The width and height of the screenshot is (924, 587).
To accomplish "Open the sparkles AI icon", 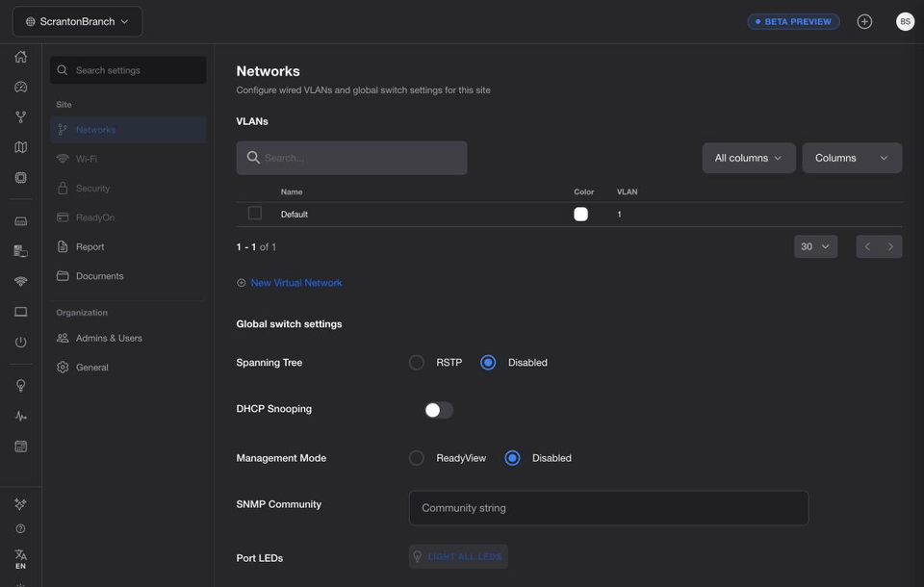I will [x=20, y=504].
